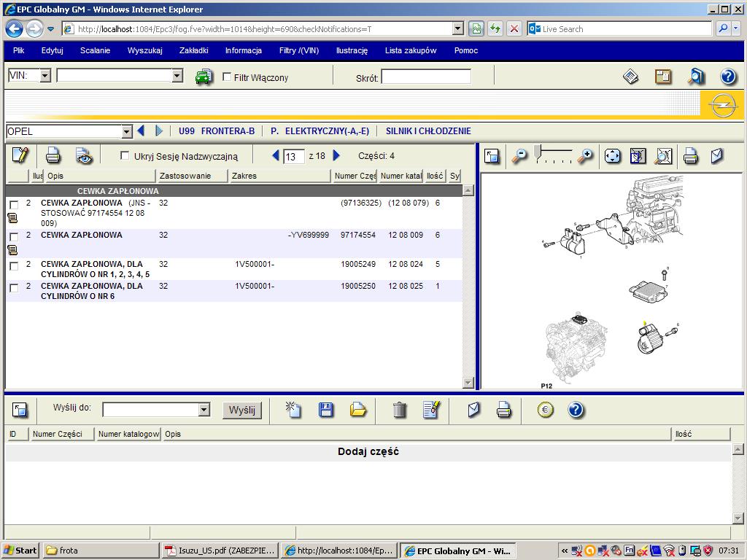The image size is (747, 560).
Task: Open the folder icon in shopping list toolbar
Action: coord(358,410)
